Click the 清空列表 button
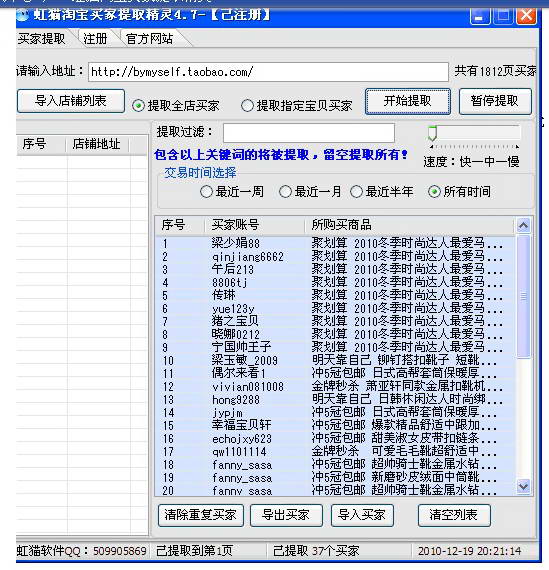This screenshot has height=570, width=549. (454, 515)
